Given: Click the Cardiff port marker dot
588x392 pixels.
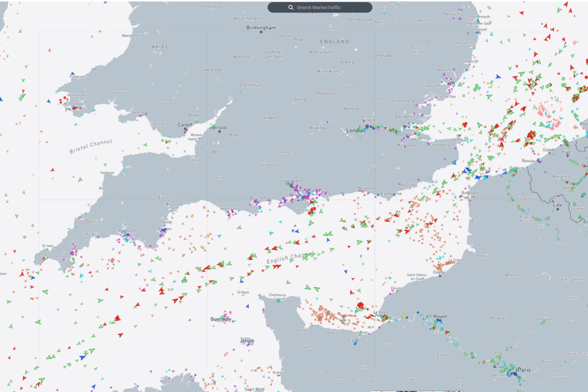Looking at the screenshot, I should (x=185, y=129).
